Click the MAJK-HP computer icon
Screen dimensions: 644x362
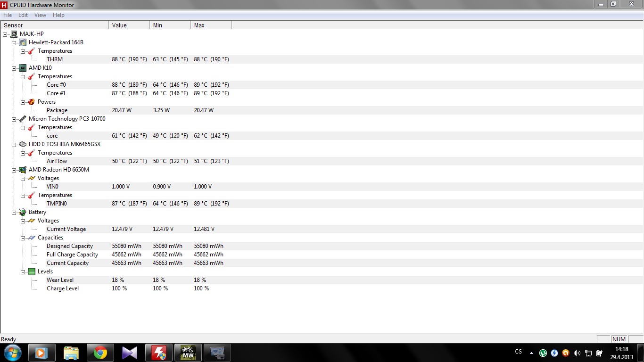pos(14,34)
